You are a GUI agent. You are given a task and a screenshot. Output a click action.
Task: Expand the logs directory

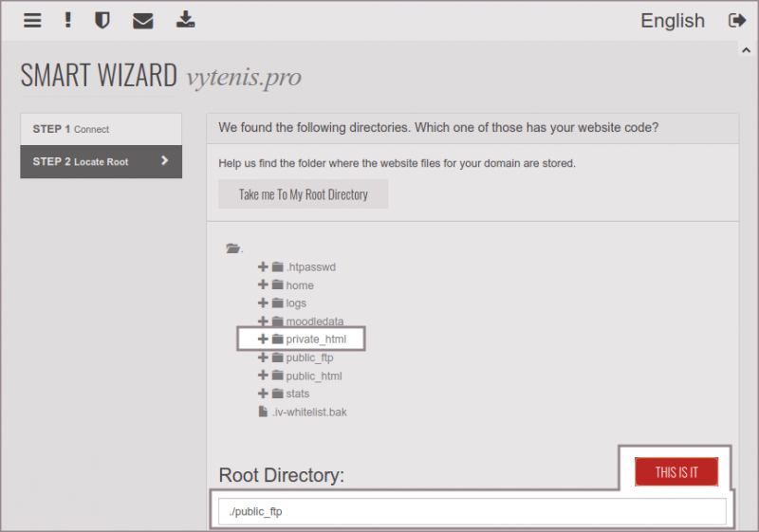click(x=263, y=303)
